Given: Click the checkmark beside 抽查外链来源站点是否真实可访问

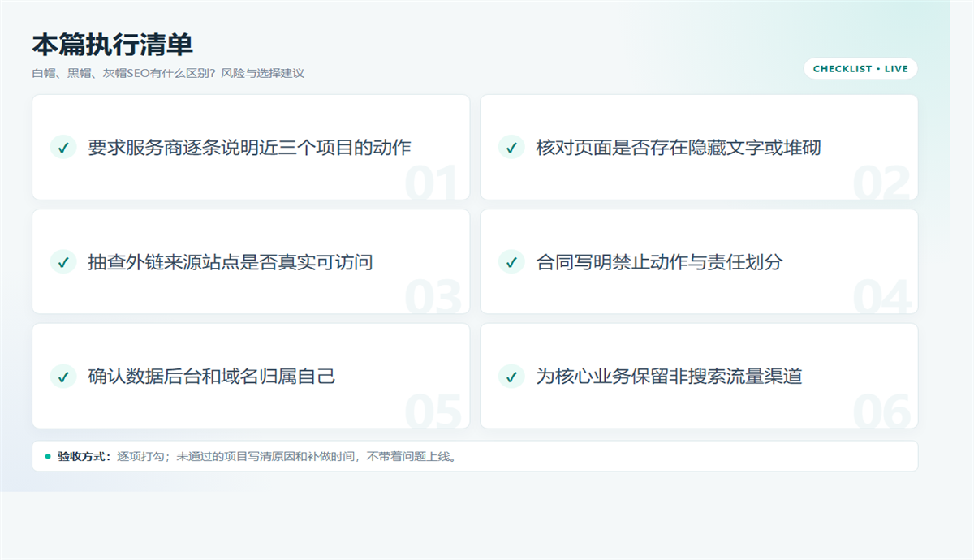Looking at the screenshot, I should point(63,261).
